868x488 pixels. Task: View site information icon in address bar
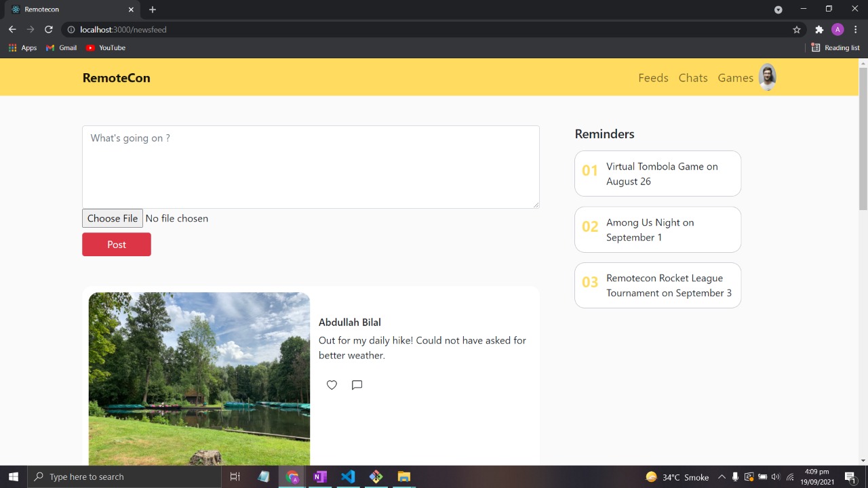point(71,30)
